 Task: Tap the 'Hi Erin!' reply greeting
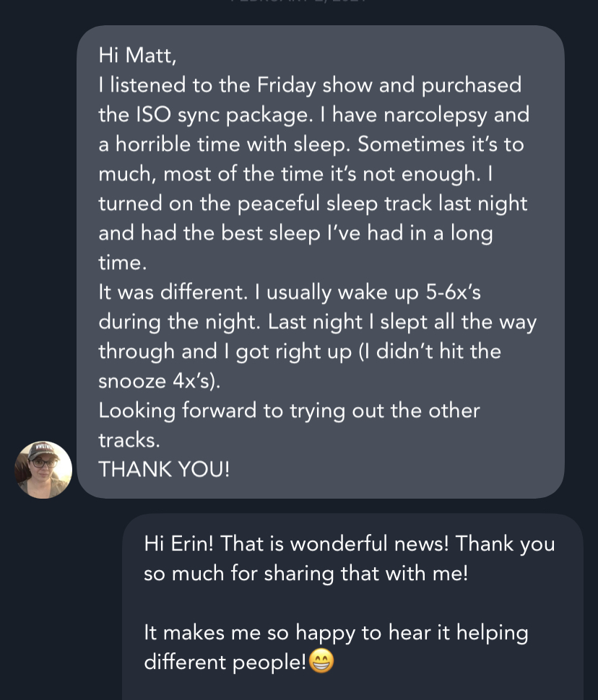pos(178,543)
